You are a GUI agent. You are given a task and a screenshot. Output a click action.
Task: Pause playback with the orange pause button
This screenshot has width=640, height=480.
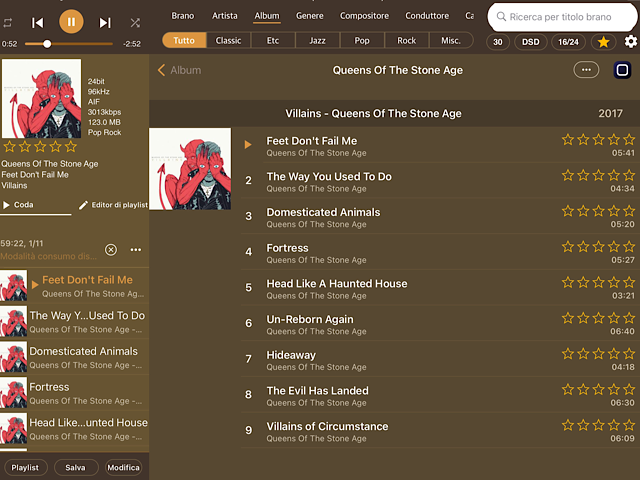pos(71,21)
